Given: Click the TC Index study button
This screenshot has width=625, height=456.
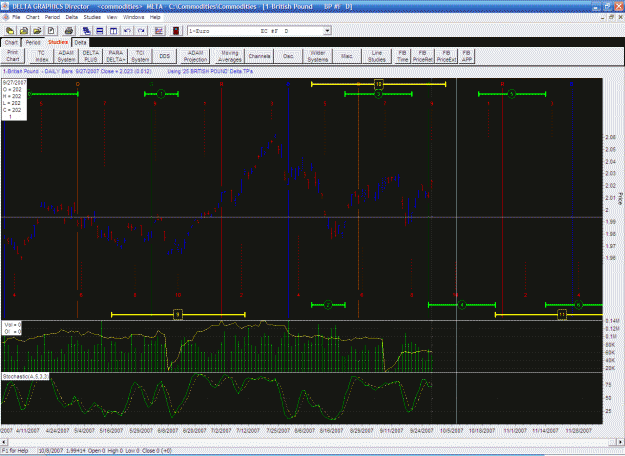Looking at the screenshot, I should (x=41, y=56).
